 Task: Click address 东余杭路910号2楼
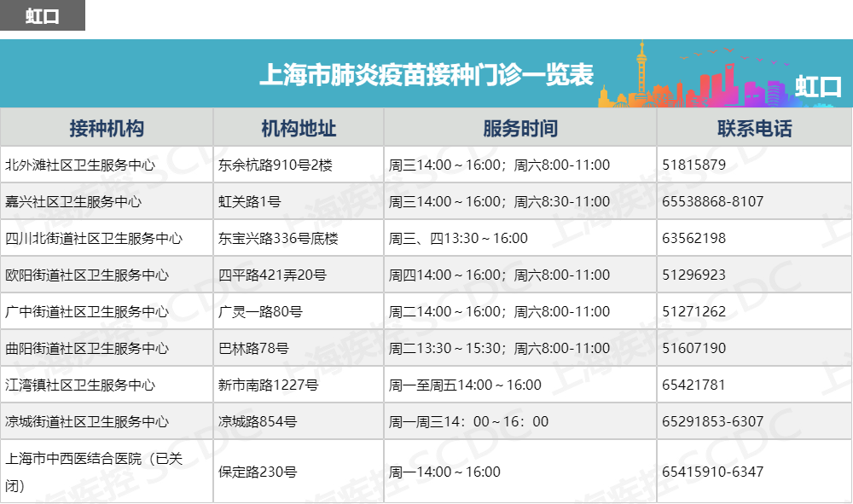click(x=276, y=165)
